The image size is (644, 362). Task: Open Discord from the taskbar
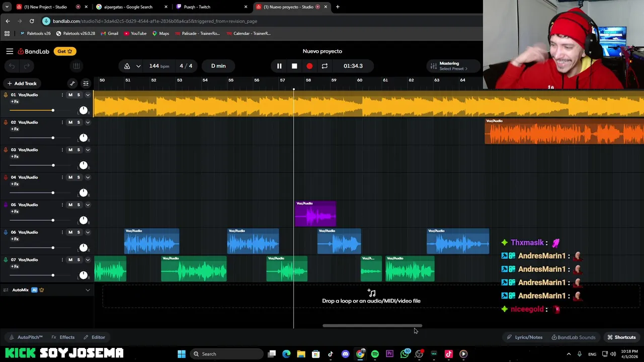pos(345,354)
